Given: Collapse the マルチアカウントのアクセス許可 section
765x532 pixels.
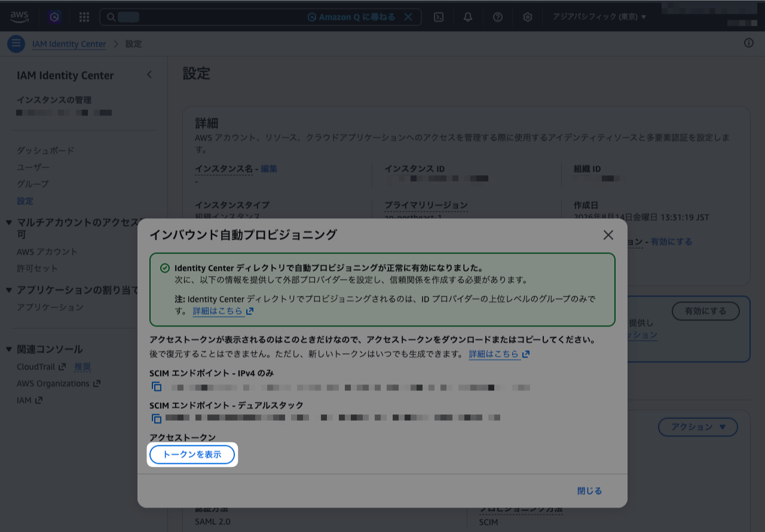Looking at the screenshot, I should tap(9, 222).
